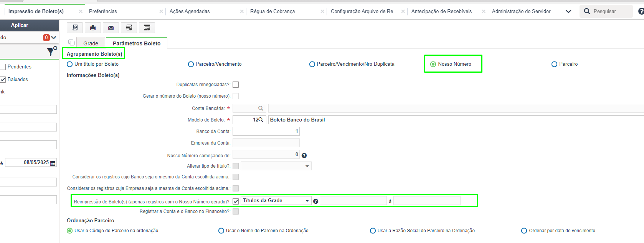The height and width of the screenshot is (243, 644).
Task: Check the Pendentes filter checkbox
Action: pos(3,67)
